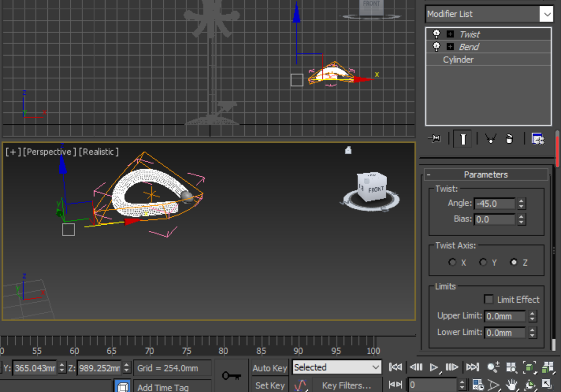Toggle the Twist modifier lightbulb off
This screenshot has width=561, height=392.
436,34
